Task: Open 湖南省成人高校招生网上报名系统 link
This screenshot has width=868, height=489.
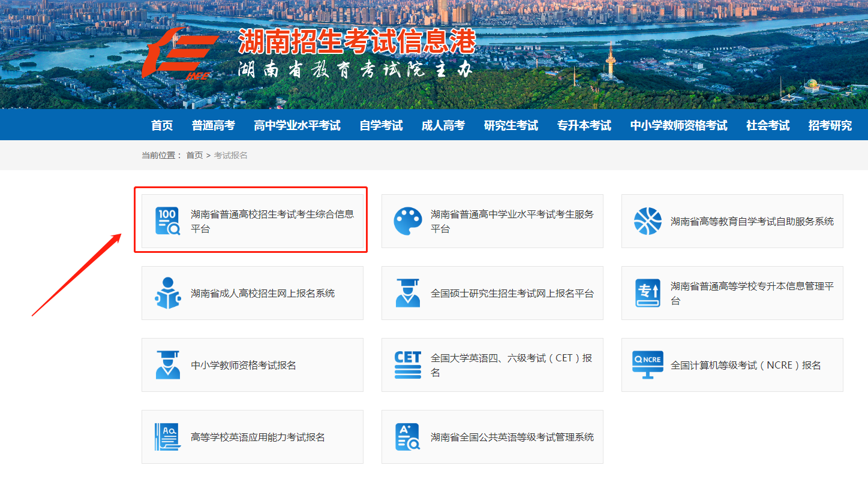Action: tap(263, 293)
